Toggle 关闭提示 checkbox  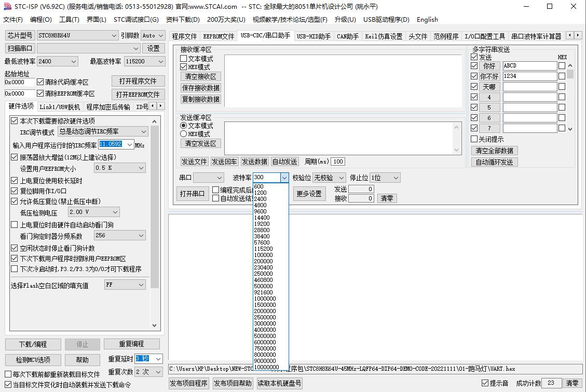pyautogui.click(x=474, y=139)
